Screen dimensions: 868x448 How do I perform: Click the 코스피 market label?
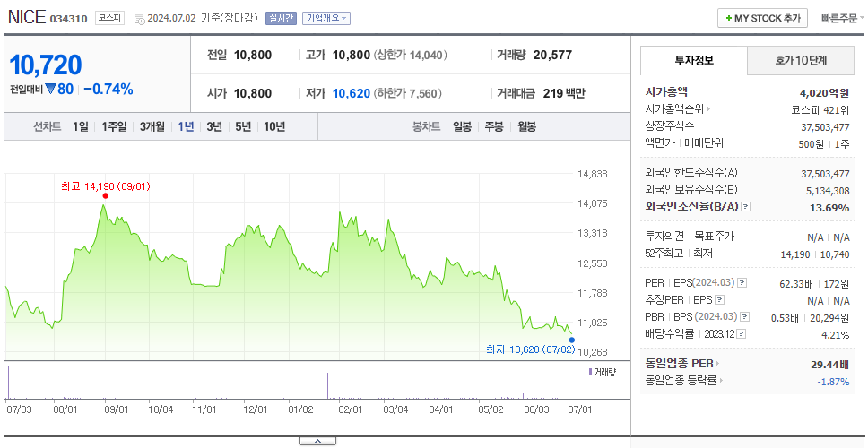(109, 18)
